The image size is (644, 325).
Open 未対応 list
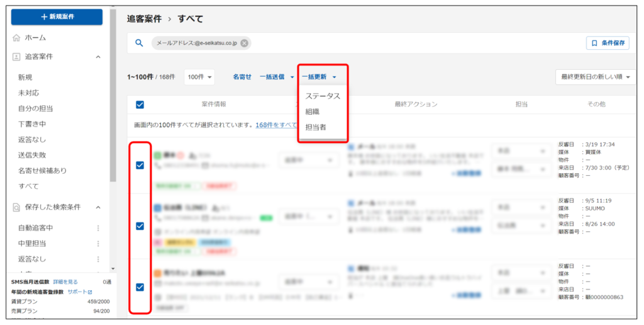pyautogui.click(x=29, y=93)
